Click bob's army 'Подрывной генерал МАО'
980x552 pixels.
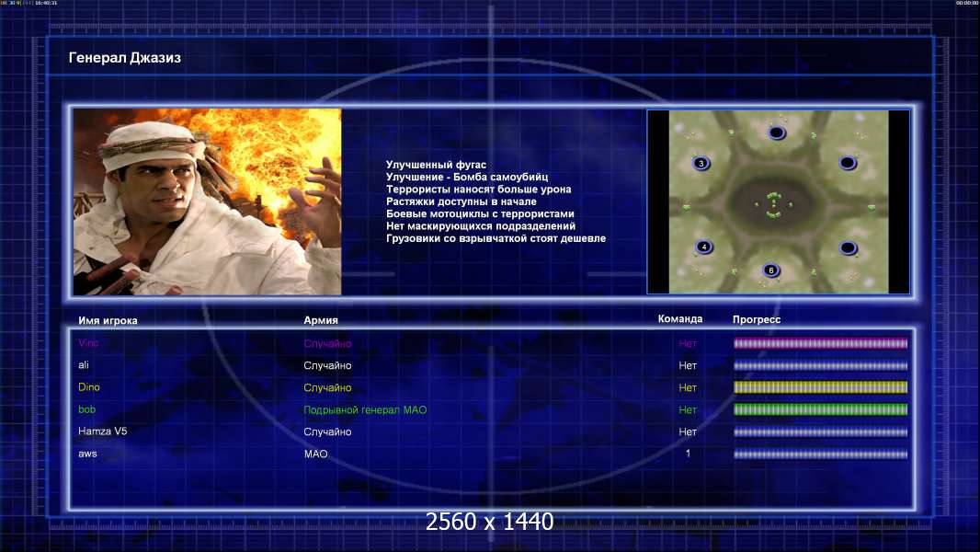365,410
